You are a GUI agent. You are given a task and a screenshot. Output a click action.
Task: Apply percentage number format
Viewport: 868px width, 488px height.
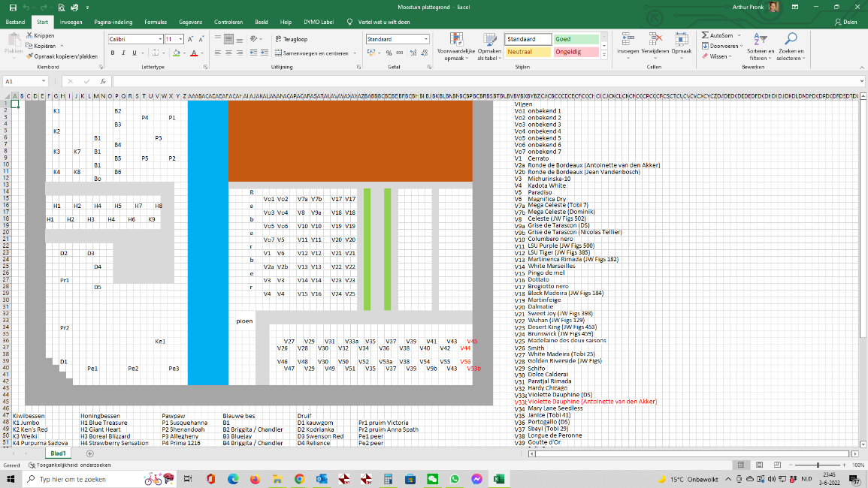pyautogui.click(x=389, y=53)
